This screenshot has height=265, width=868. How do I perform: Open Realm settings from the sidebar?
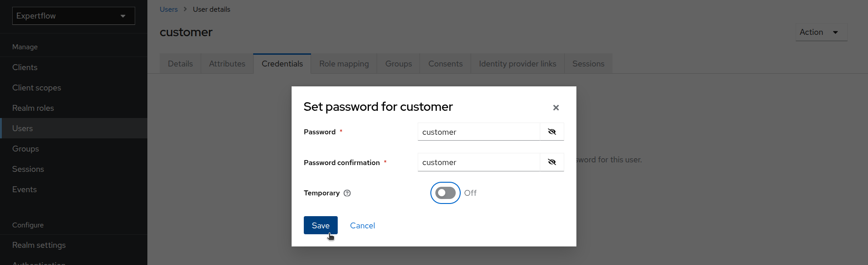pos(39,245)
